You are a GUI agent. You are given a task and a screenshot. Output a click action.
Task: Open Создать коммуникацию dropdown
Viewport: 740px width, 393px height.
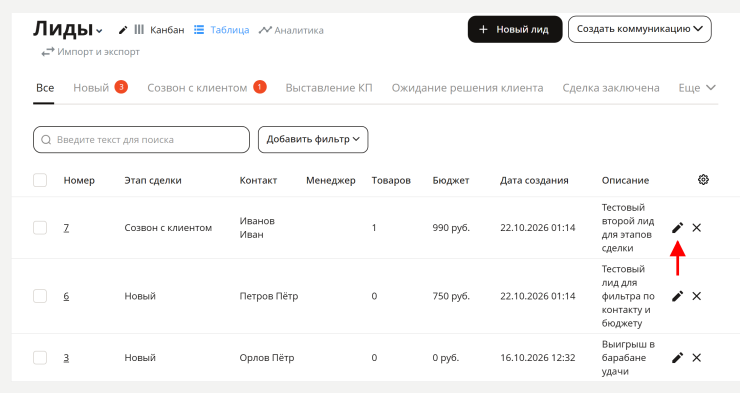pyautogui.click(x=639, y=29)
